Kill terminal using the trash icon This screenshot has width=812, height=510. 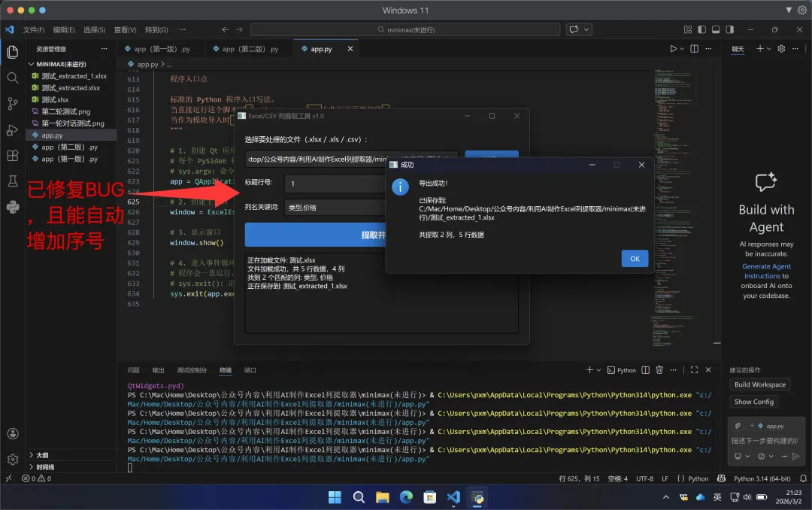pos(659,370)
